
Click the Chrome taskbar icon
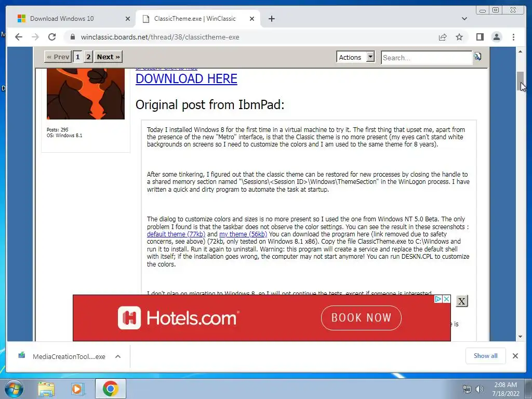tap(110, 389)
